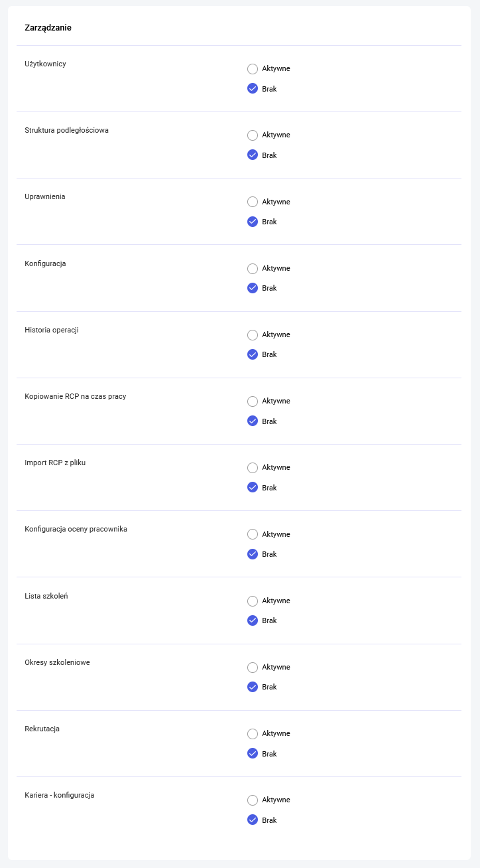
Task: Choose Brak for Kariera - konfiguracja
Action: (x=253, y=820)
